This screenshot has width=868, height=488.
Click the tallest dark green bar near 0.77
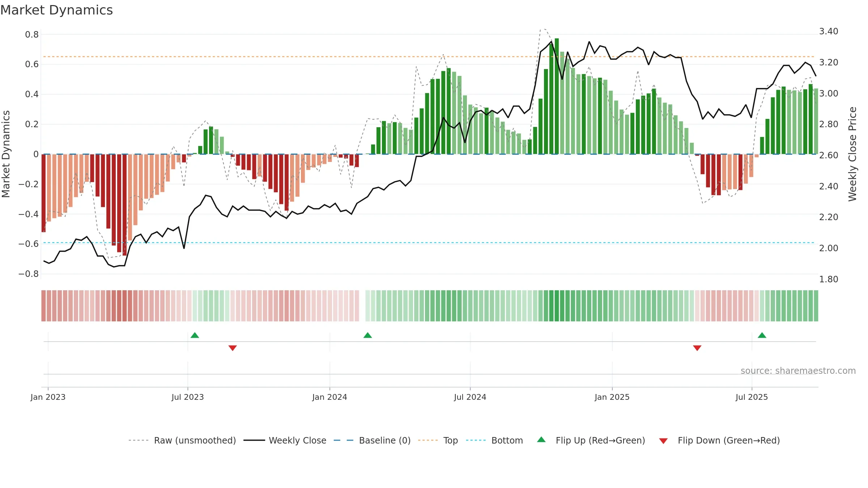click(x=557, y=96)
